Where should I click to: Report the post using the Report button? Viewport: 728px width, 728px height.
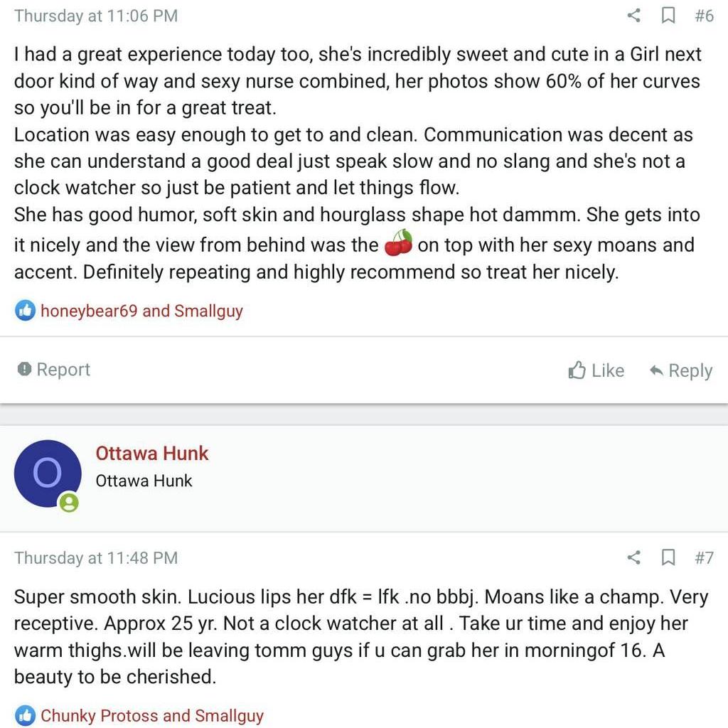tap(54, 369)
